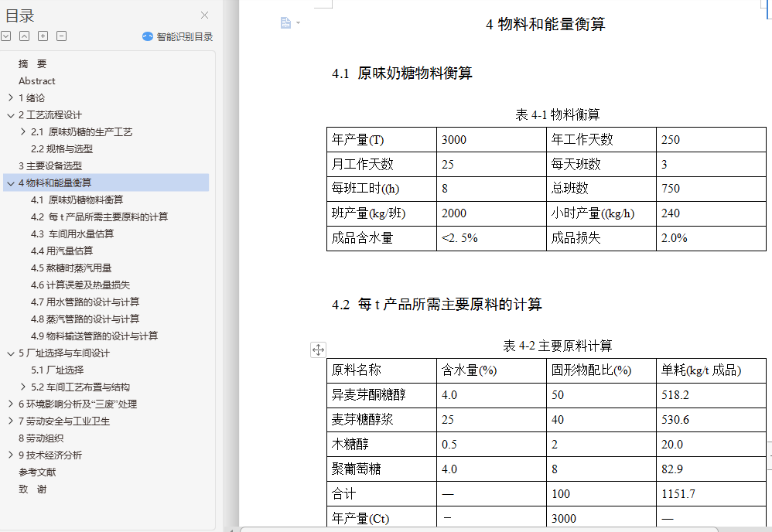The image size is (772, 532).
Task: Click the 原料名称 header cell
Action: pos(381,370)
